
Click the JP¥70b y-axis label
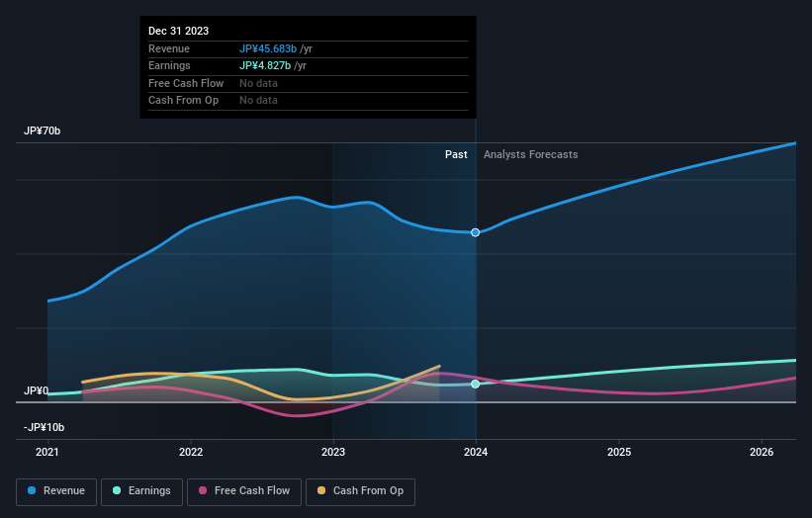pyautogui.click(x=42, y=130)
